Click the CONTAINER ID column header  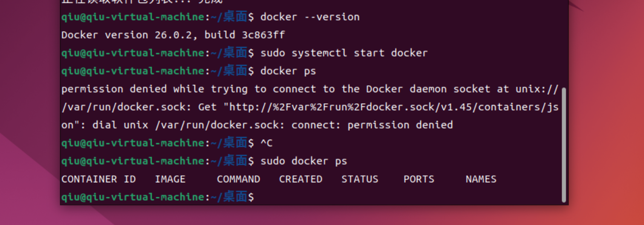point(98,179)
